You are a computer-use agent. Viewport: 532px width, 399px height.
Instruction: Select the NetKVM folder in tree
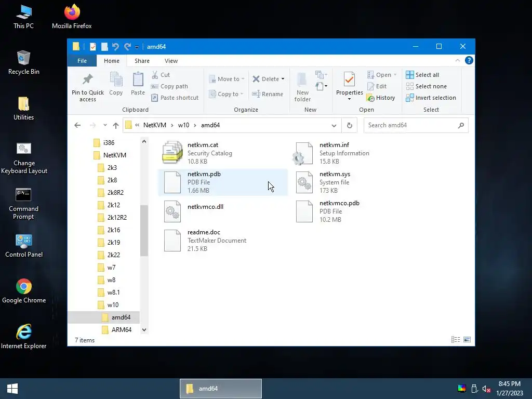[110, 155]
